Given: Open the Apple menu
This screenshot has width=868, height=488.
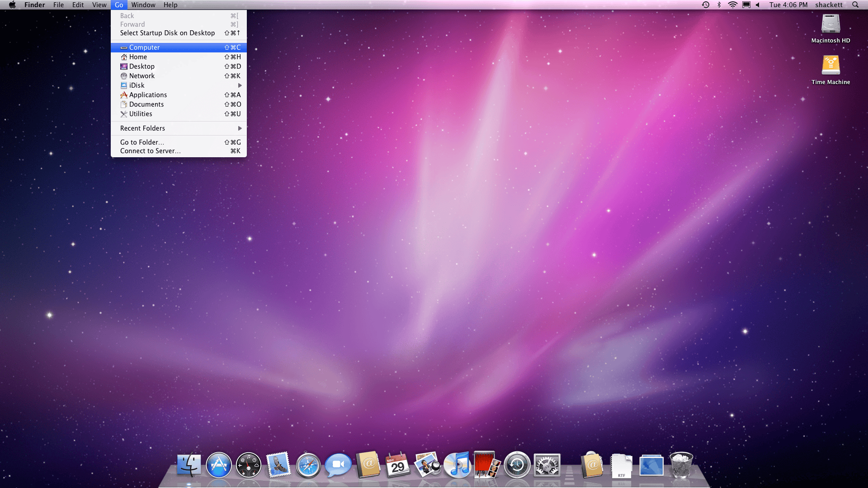Looking at the screenshot, I should 13,5.
